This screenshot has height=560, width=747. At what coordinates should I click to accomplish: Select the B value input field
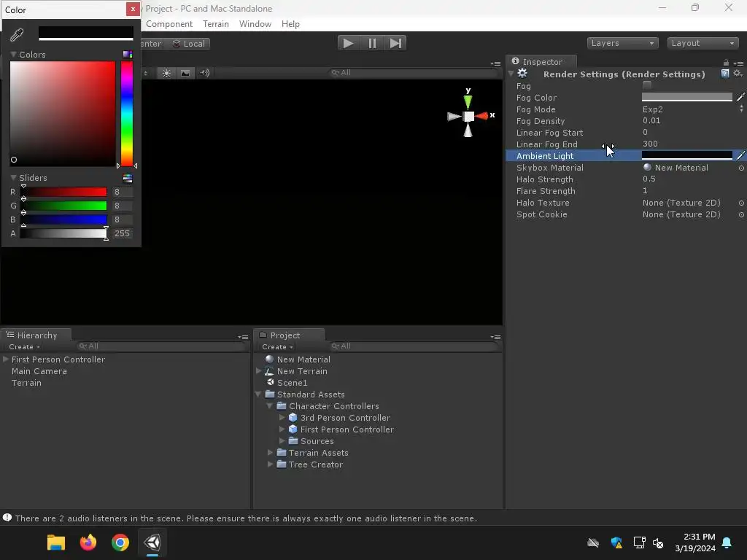tap(122, 219)
